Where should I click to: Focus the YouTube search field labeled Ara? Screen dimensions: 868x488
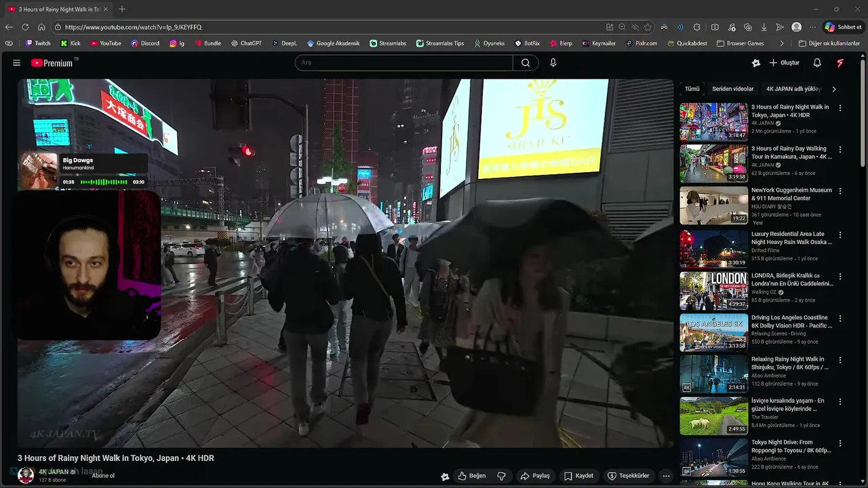[404, 62]
